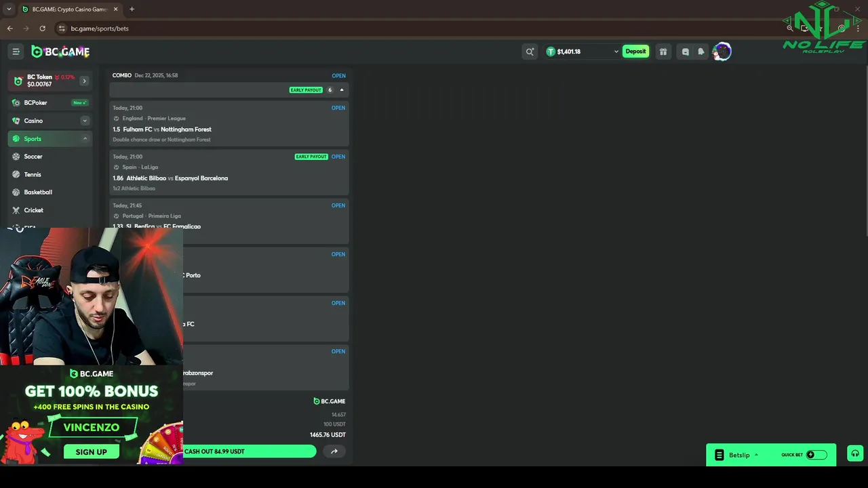The image size is (868, 488).
Task: Open the search icon in the header
Action: click(x=530, y=52)
